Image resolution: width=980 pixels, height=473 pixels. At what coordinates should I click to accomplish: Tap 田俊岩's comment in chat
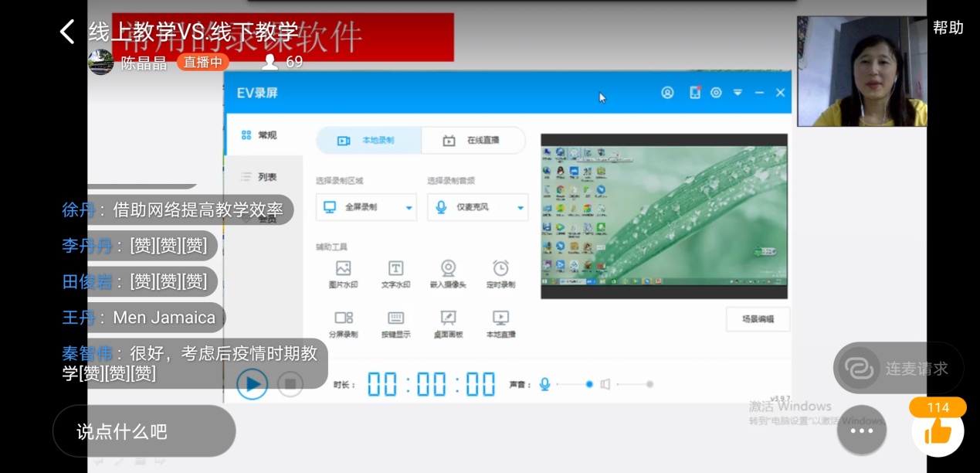point(135,281)
